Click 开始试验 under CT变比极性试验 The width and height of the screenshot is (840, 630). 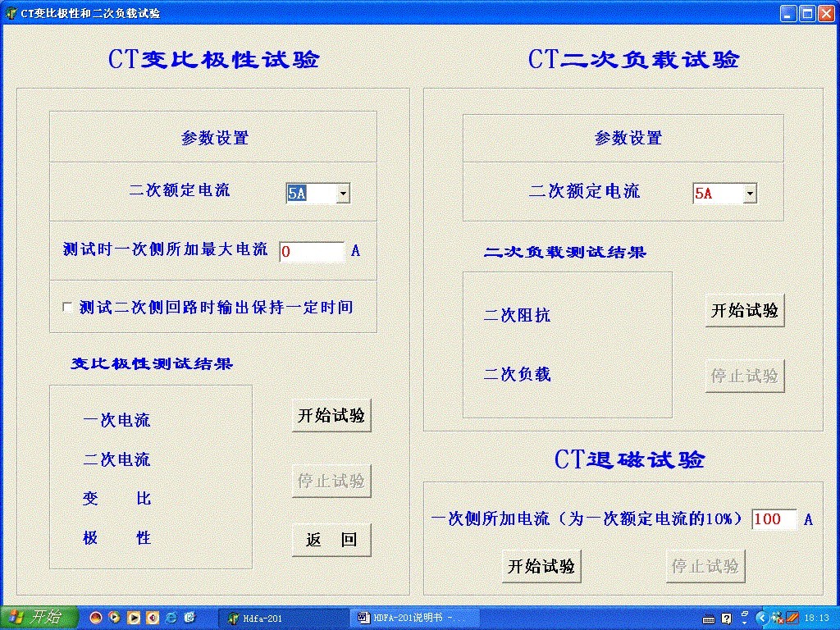point(331,415)
